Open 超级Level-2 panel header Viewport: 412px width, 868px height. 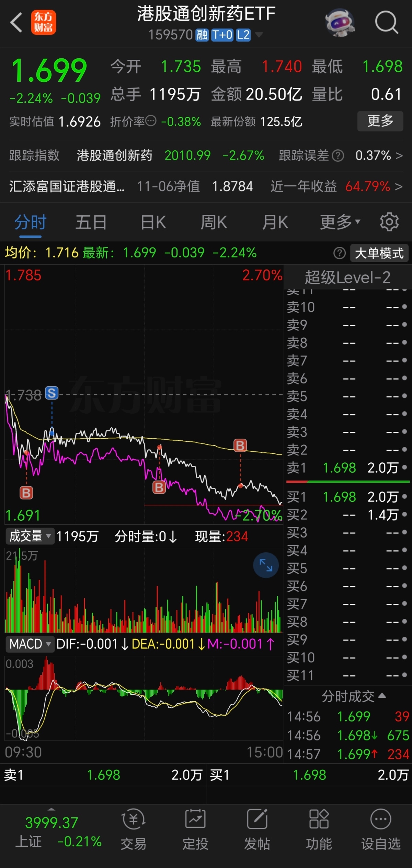(347, 277)
